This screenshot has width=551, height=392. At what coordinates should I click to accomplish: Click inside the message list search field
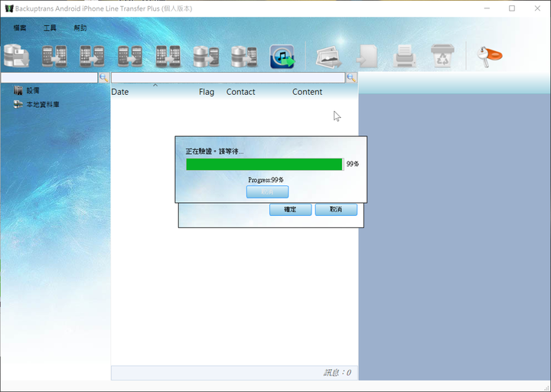[228, 77]
